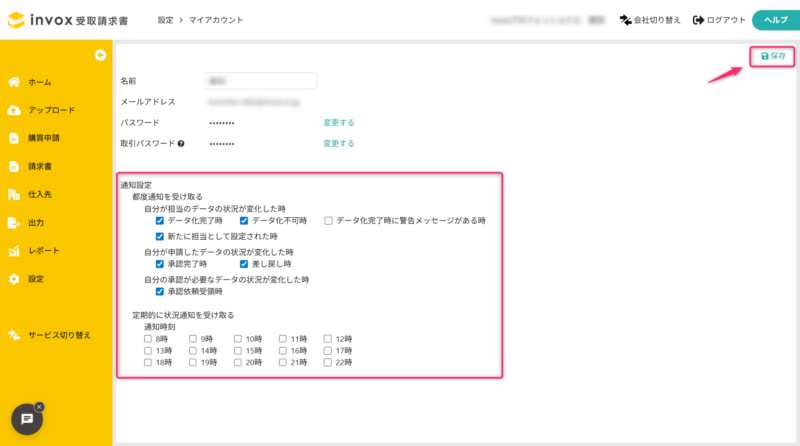Check the 14時 notification time
Viewport: 800px width, 446px height.
192,351
